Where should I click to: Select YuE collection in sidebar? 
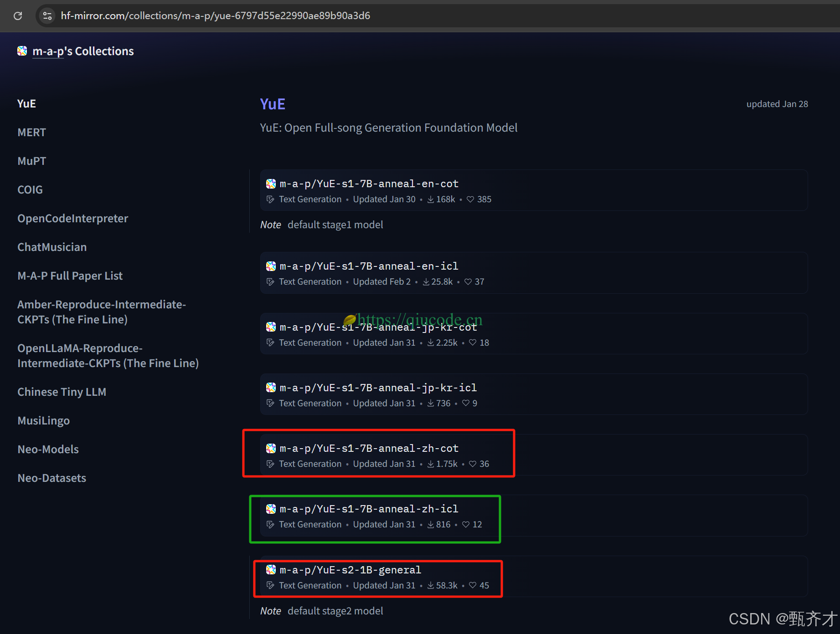26,104
